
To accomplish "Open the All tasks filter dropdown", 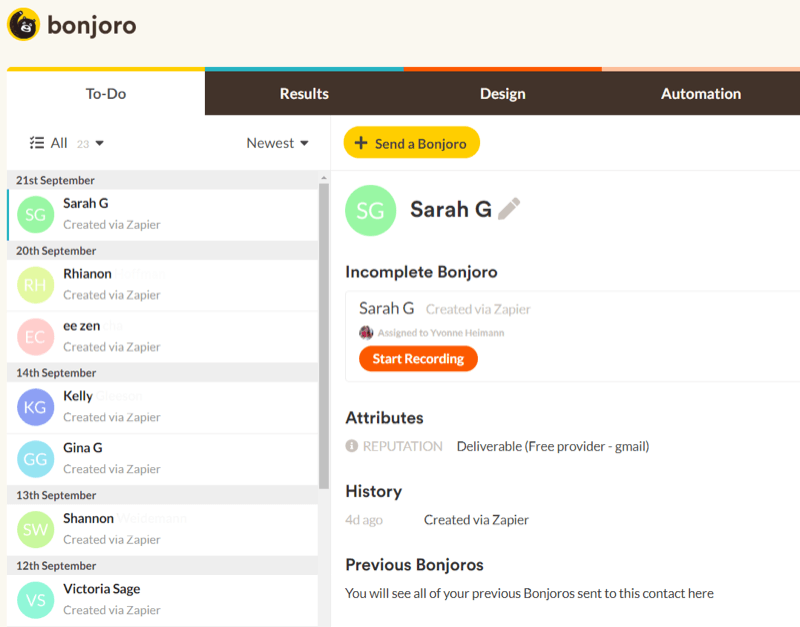I will coord(66,143).
